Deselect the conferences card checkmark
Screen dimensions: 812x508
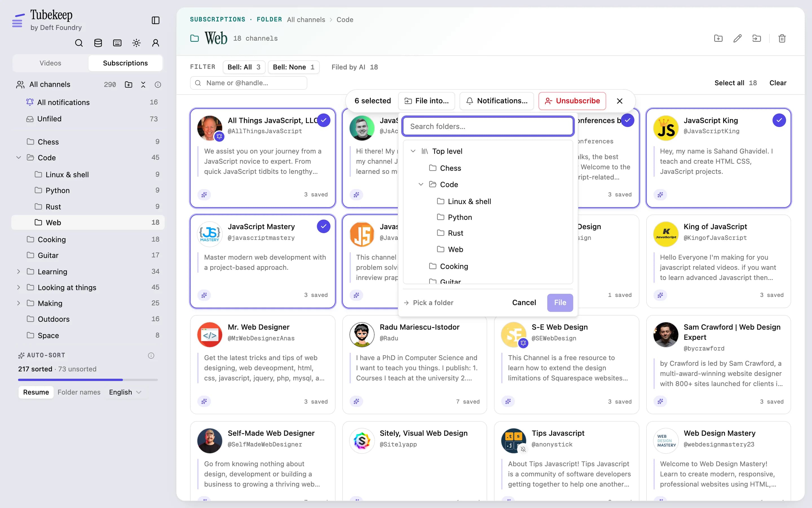coord(627,120)
